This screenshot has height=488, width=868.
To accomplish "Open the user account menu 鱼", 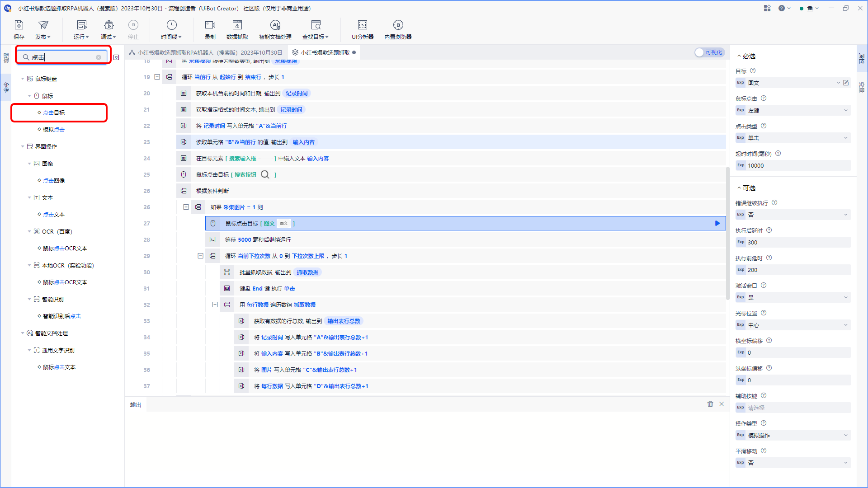I will 809,8.
